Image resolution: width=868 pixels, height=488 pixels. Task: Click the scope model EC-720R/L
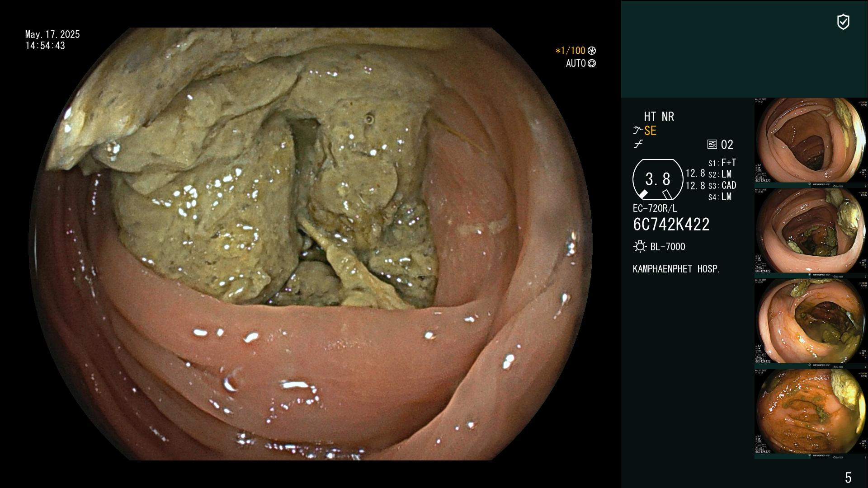(655, 208)
